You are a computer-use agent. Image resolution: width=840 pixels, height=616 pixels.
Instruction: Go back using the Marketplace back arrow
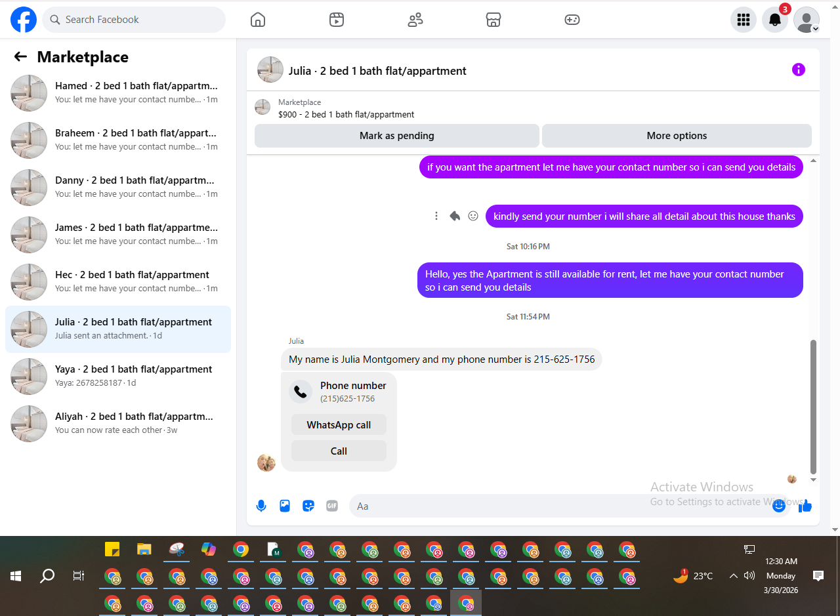tap(20, 57)
